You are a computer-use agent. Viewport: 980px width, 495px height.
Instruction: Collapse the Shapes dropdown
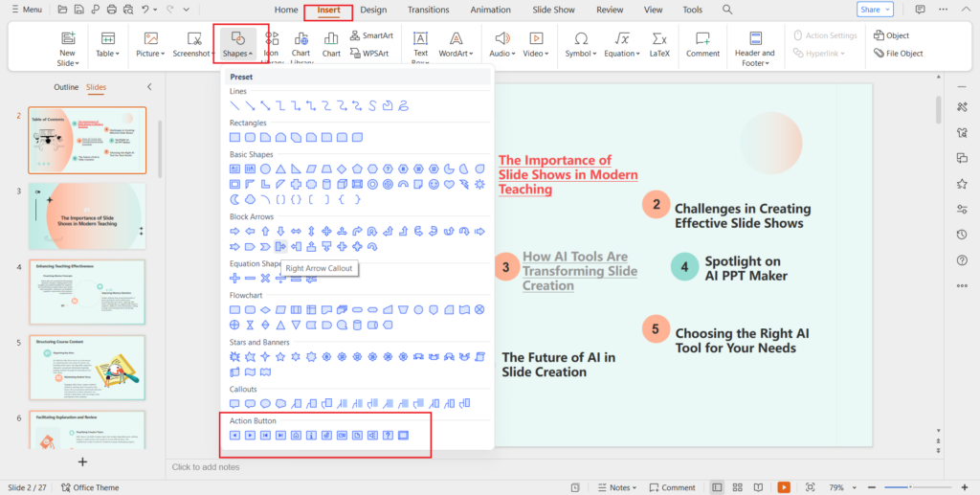(x=239, y=44)
